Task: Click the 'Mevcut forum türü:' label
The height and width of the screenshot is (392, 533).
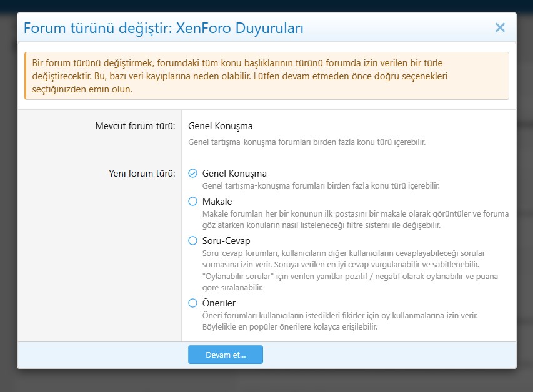Action: point(136,126)
